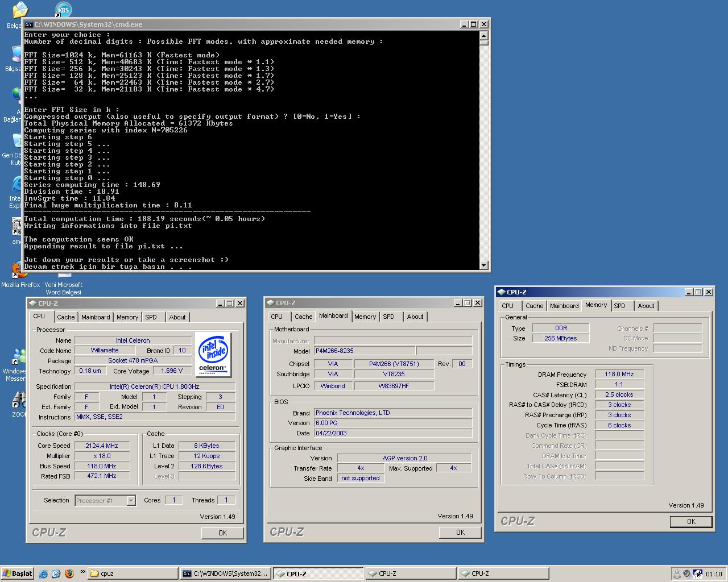Click the system clock showing 01:10
728x582 pixels.
[x=714, y=574]
